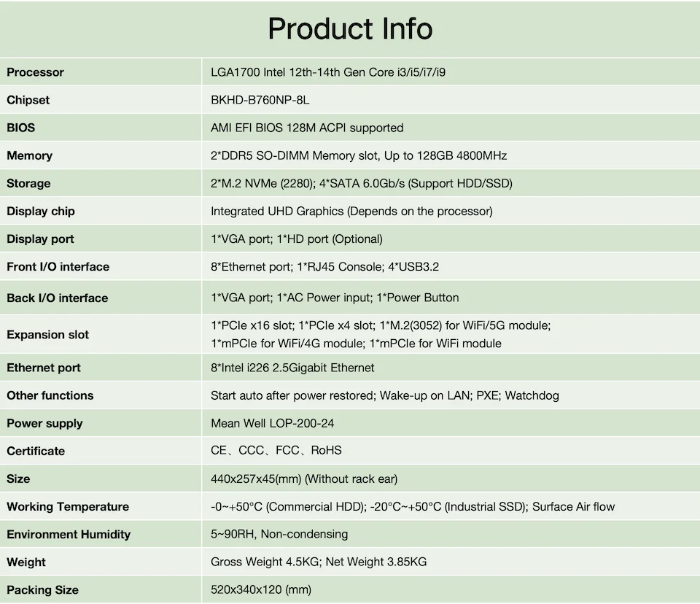Click the Integrated UHD Graphics text
The width and height of the screenshot is (700, 604).
(x=351, y=211)
